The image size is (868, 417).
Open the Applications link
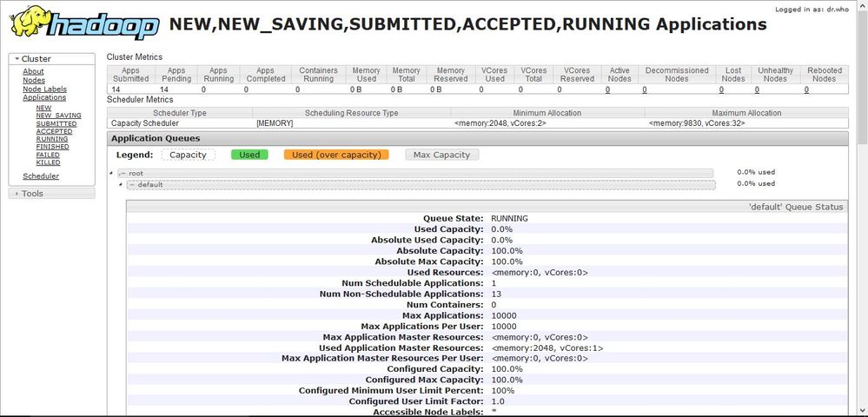coord(44,97)
